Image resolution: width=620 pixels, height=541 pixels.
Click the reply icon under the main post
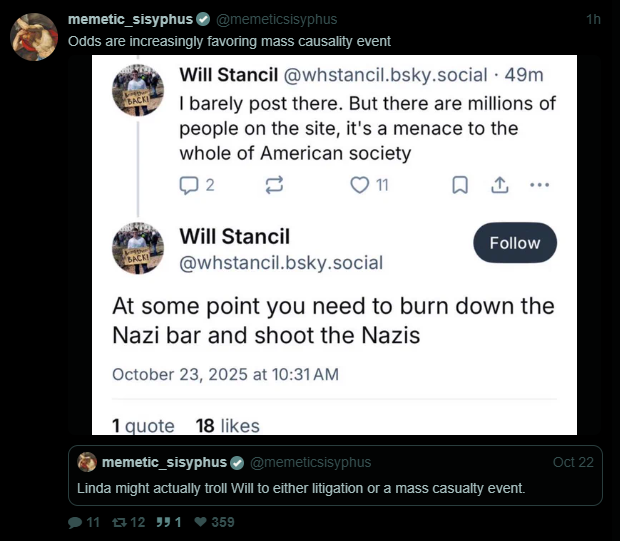[x=74, y=522]
